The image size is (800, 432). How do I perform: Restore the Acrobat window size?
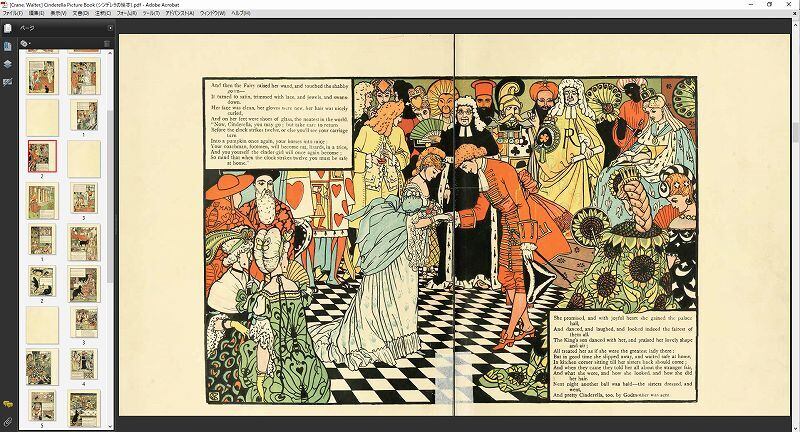[x=769, y=4]
